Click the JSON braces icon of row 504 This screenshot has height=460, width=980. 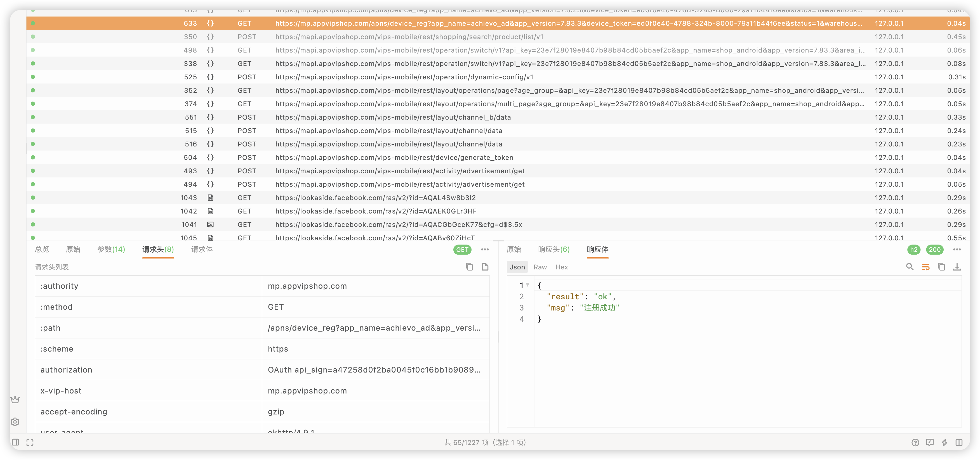point(210,157)
